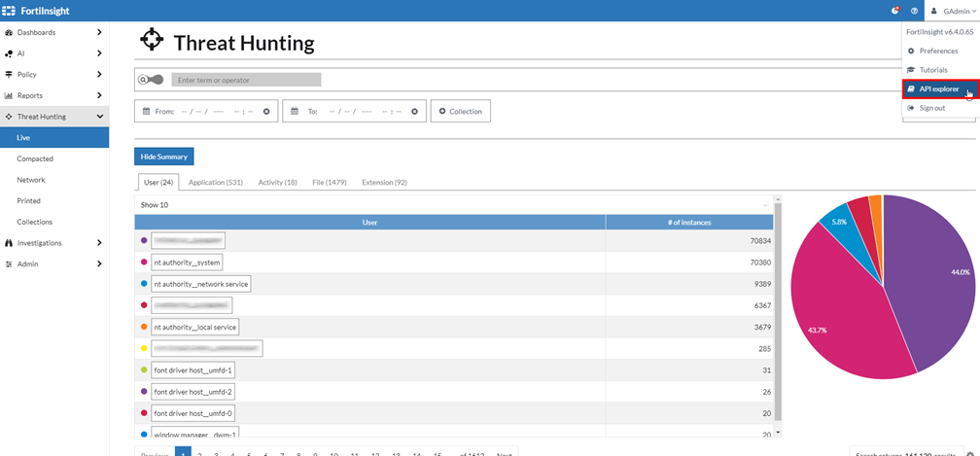Click the search term input field
This screenshot has width=980, height=456.
246,80
